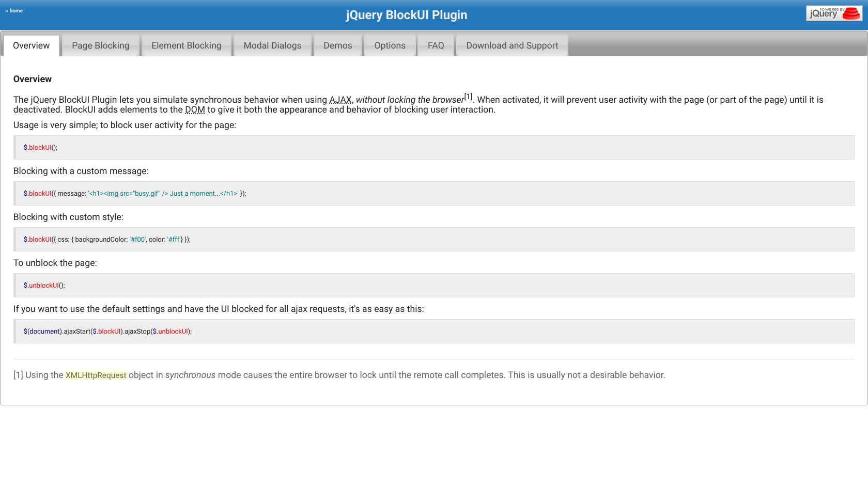This screenshot has height=488, width=868.
Task: Go back via the home link
Action: pyautogui.click(x=14, y=10)
